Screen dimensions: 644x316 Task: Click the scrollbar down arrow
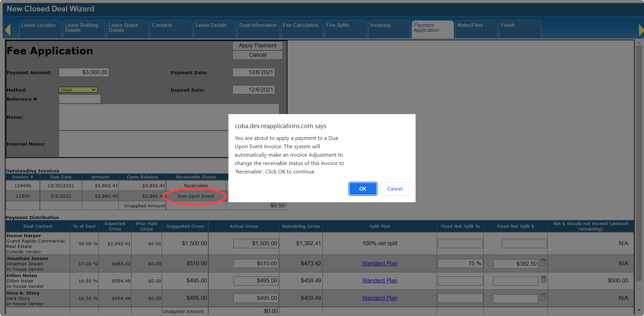(639, 310)
